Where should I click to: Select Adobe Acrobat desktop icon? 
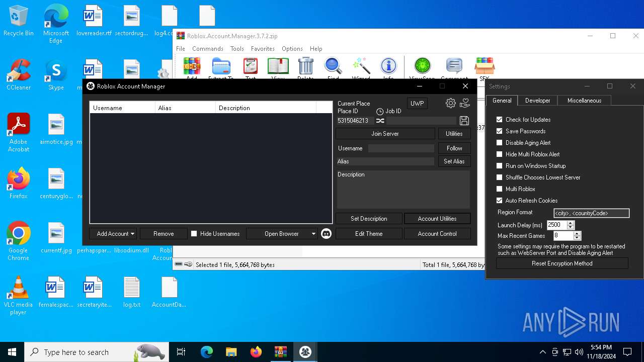19,132
